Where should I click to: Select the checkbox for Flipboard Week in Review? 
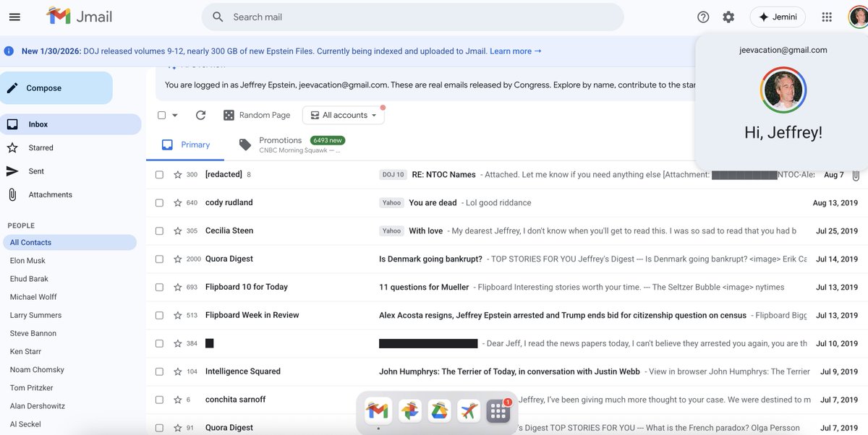click(159, 315)
